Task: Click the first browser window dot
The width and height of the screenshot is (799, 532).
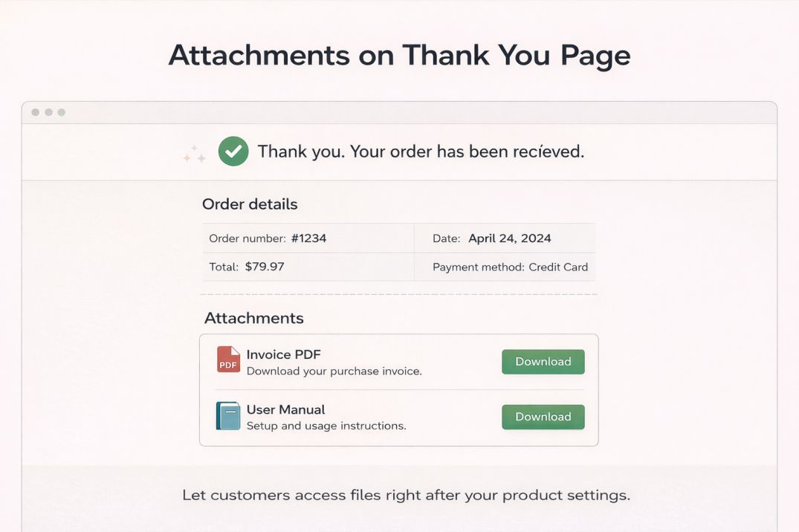Action: pos(35,111)
